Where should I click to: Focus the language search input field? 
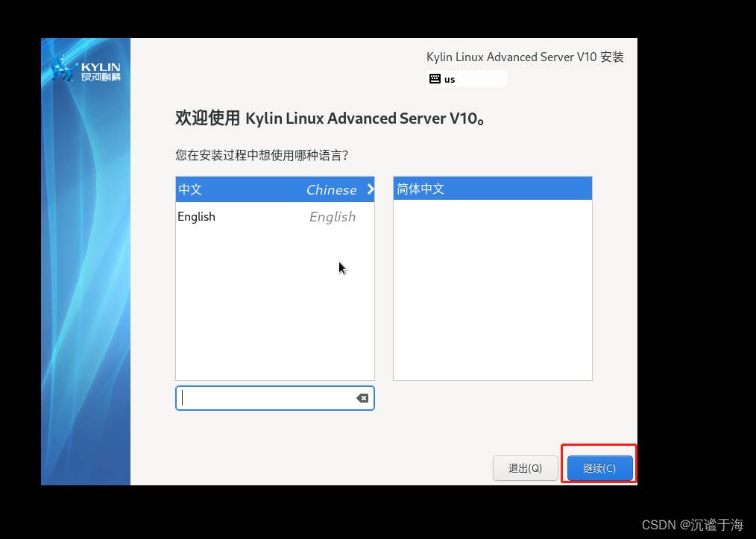point(275,398)
